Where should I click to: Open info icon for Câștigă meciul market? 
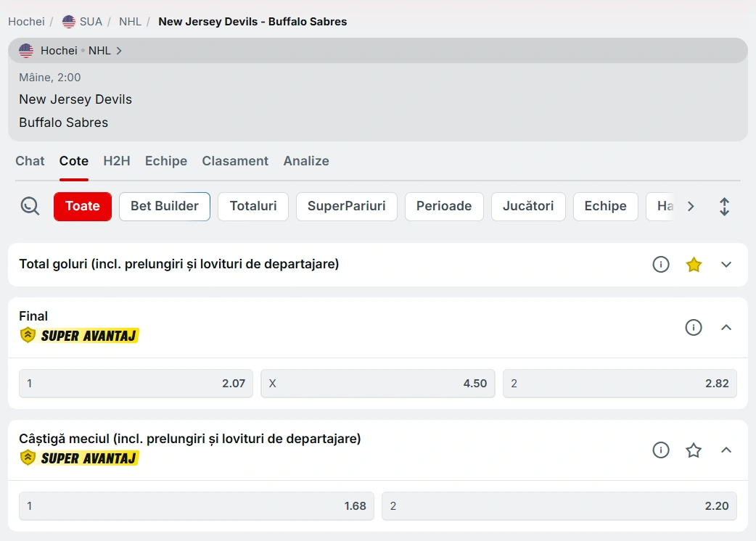(660, 450)
